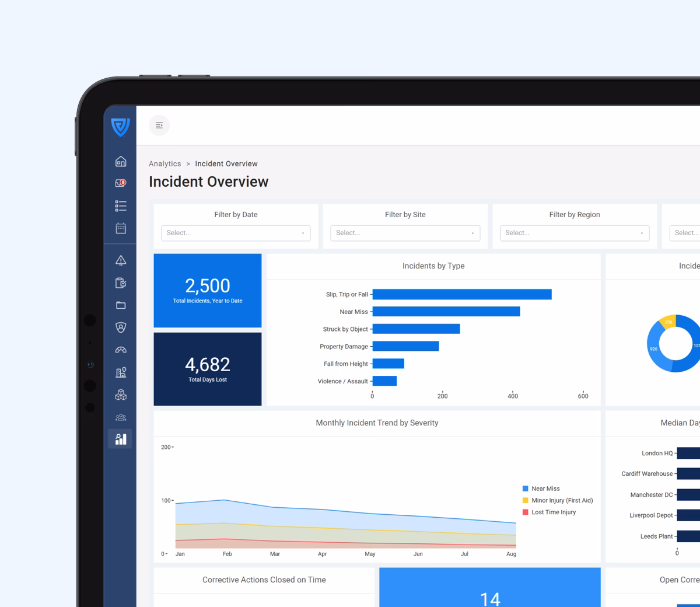Click the Filter by Region label
This screenshot has width=700, height=607.
click(x=575, y=215)
